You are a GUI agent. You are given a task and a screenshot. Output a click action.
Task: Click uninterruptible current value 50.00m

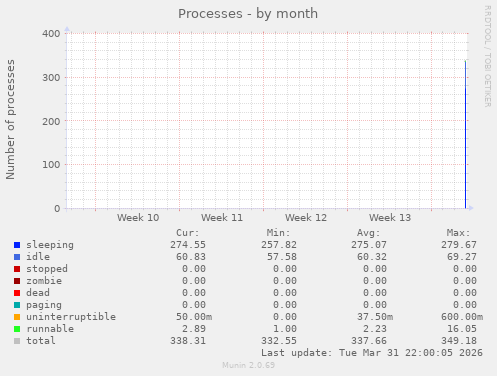[x=194, y=317]
